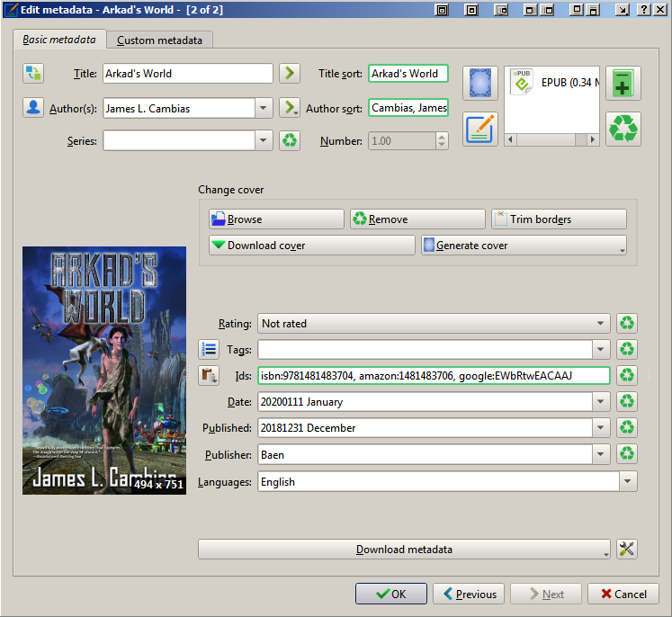Open the Date calendar dropdown
Screen dimensions: 672x617
(x=600, y=401)
